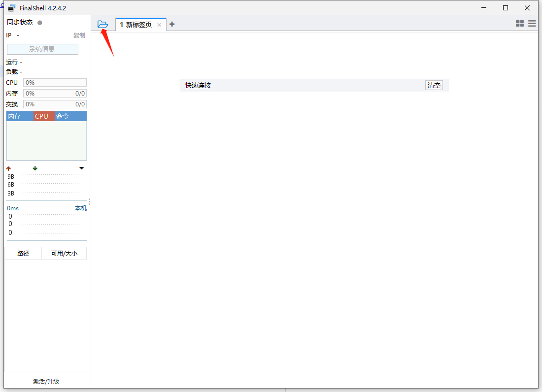This screenshot has width=542, height=392.
Task: Click the 路径 column header in disk table
Action: click(x=23, y=254)
